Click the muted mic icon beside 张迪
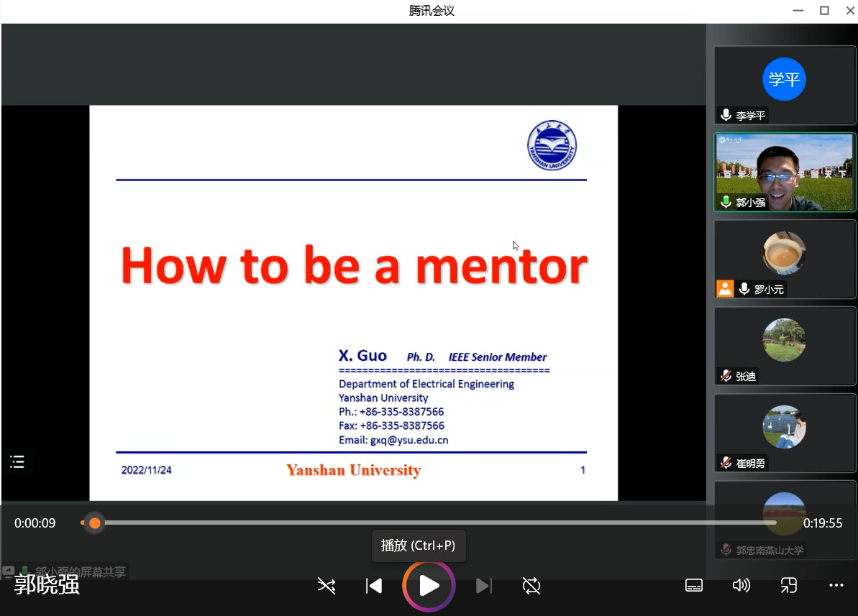The width and height of the screenshot is (858, 616). tap(726, 376)
